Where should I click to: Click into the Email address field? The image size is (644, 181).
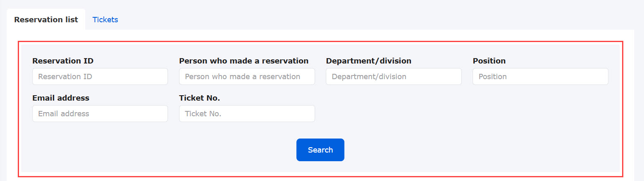pos(100,114)
